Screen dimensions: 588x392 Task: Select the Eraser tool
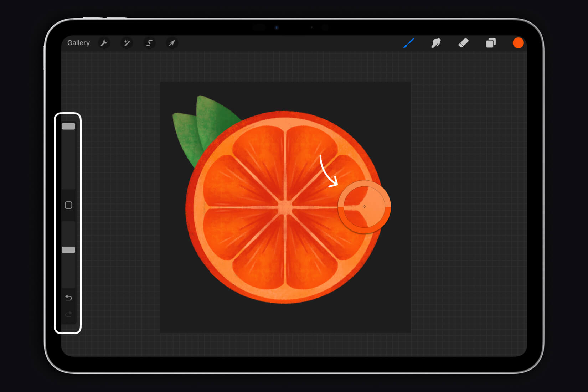pos(463,43)
